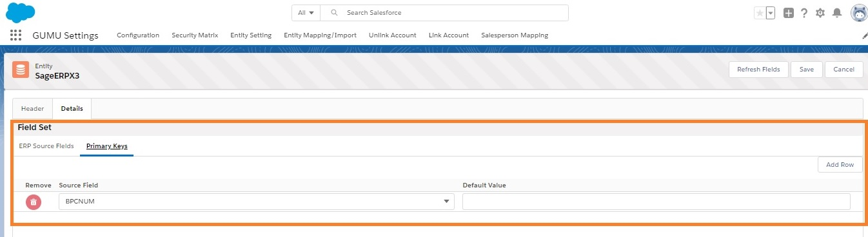Open the BPCNUM Source Field dropdown
This screenshot has width=868, height=237.
[x=257, y=202]
